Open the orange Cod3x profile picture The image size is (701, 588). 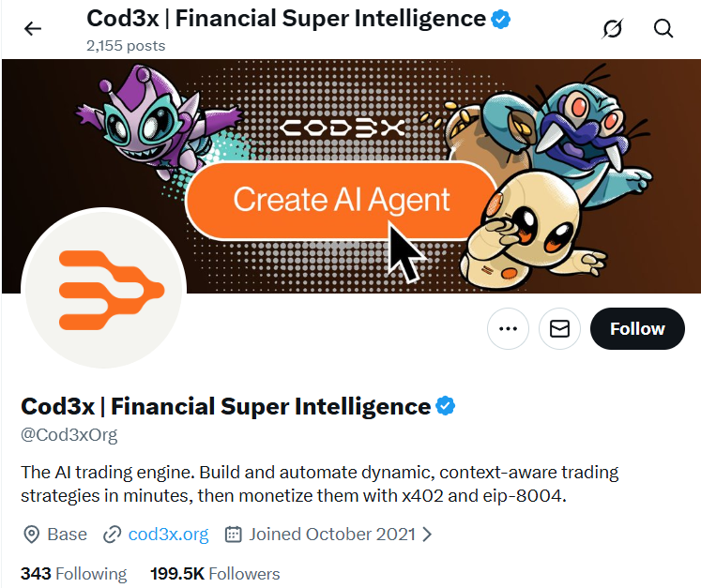pyautogui.click(x=103, y=286)
